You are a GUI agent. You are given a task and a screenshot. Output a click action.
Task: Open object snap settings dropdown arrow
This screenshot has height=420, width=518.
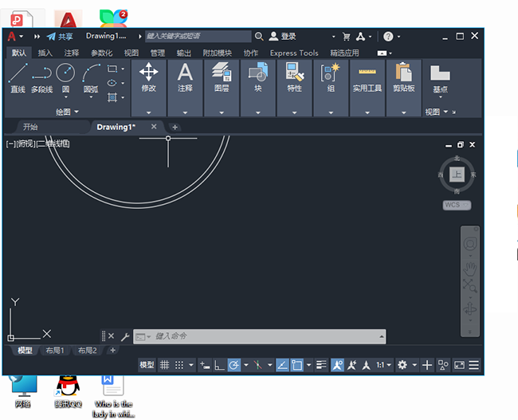pos(308,365)
